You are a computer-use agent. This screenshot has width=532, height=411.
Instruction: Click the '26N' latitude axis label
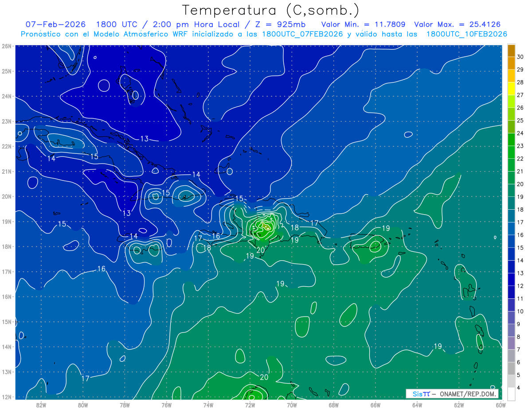tap(7, 46)
